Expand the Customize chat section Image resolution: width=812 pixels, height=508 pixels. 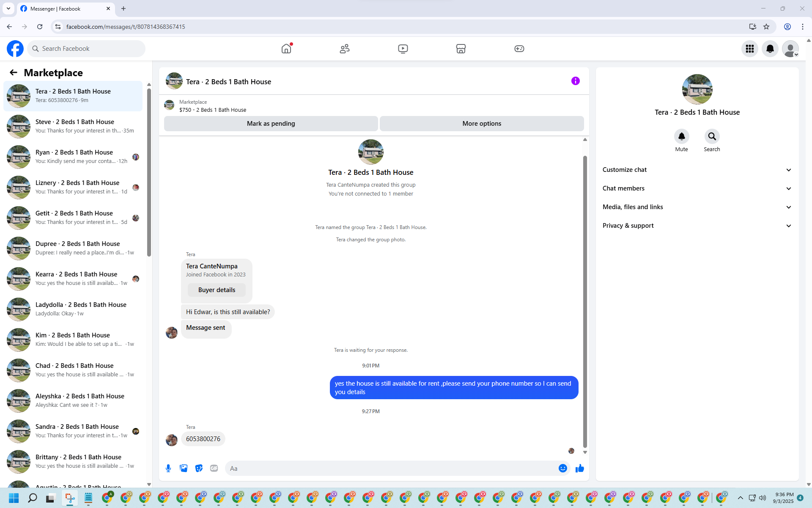[697, 170]
